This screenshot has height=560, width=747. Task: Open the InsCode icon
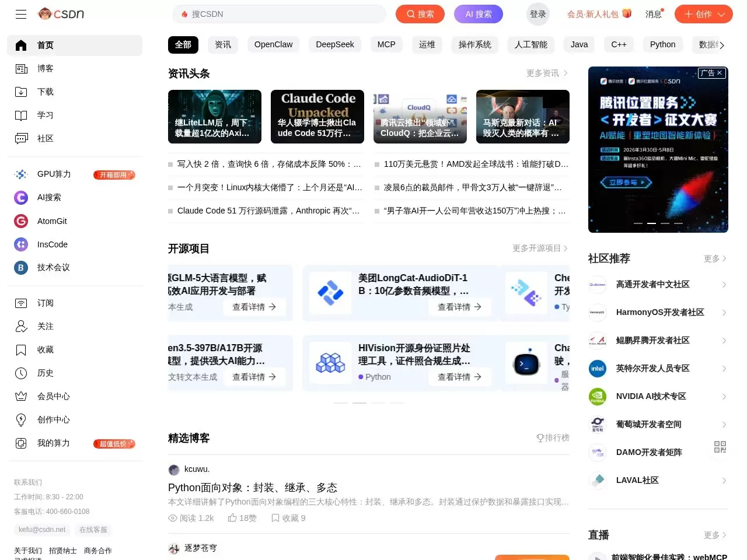tap(21, 244)
